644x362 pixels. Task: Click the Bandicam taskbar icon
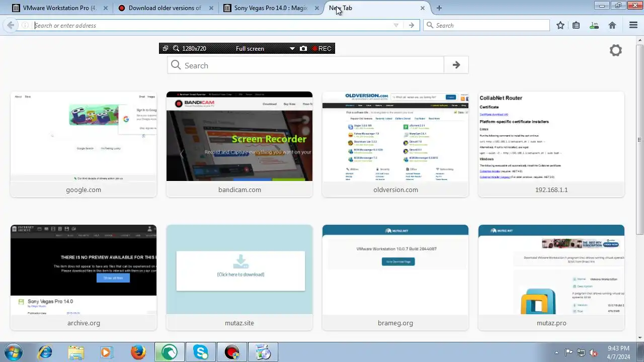tap(231, 352)
